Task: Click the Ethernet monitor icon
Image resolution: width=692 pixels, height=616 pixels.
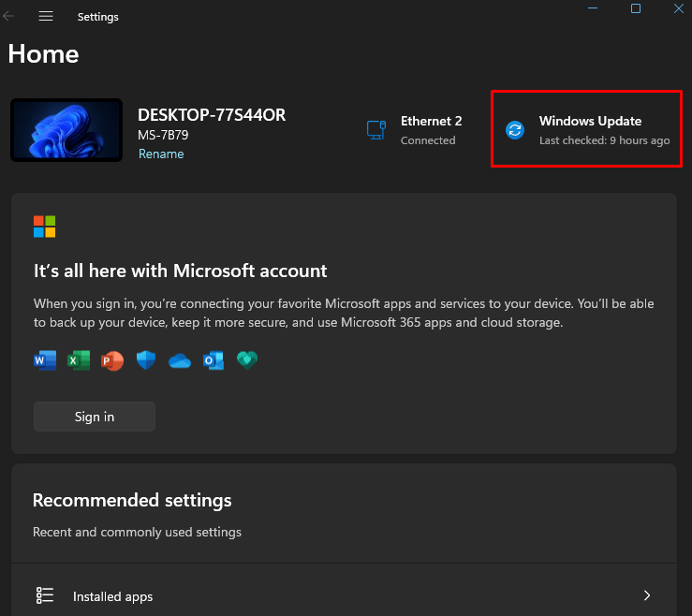Action: [376, 130]
